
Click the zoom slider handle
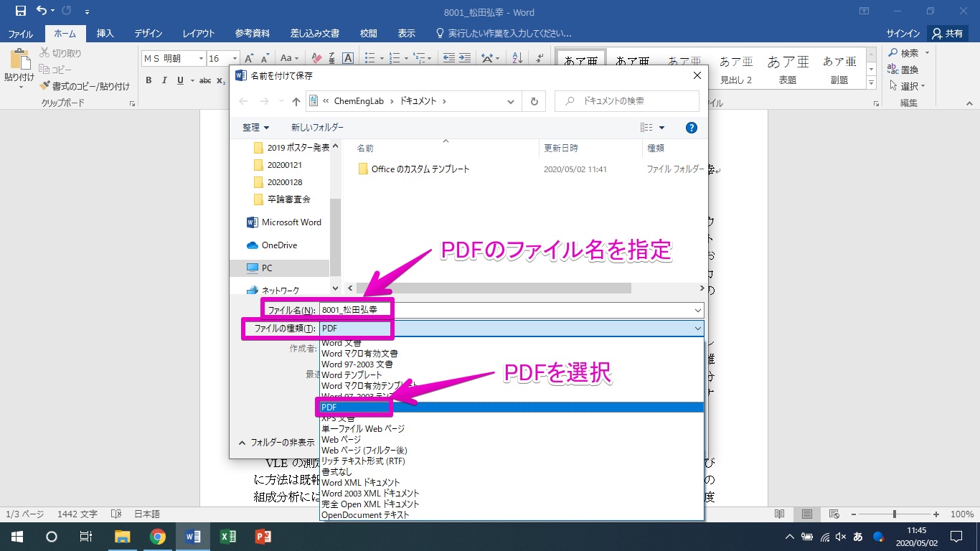pos(894,514)
